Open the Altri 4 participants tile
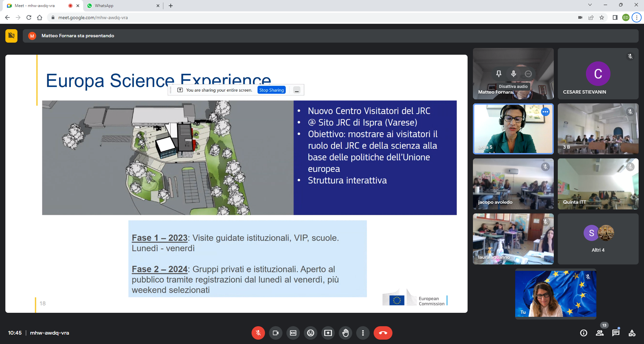The width and height of the screenshot is (644, 344). (598, 239)
